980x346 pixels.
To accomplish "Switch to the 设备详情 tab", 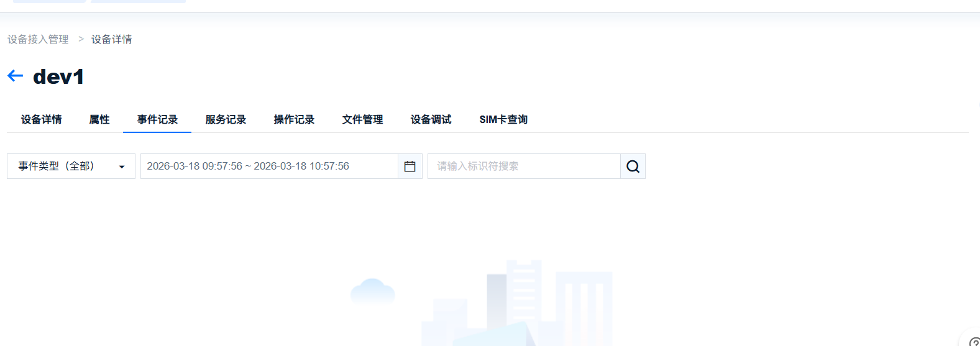I will click(41, 119).
